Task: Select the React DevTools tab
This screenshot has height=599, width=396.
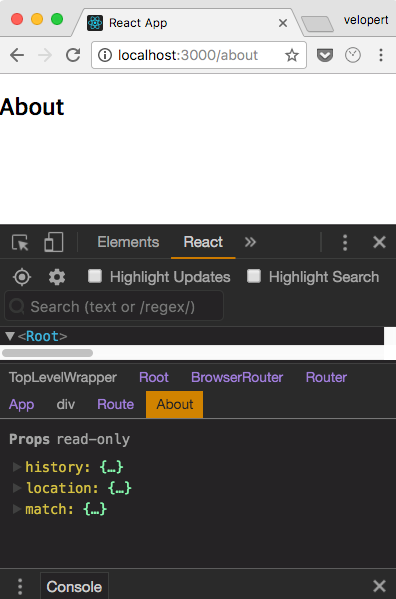Action: tap(203, 242)
